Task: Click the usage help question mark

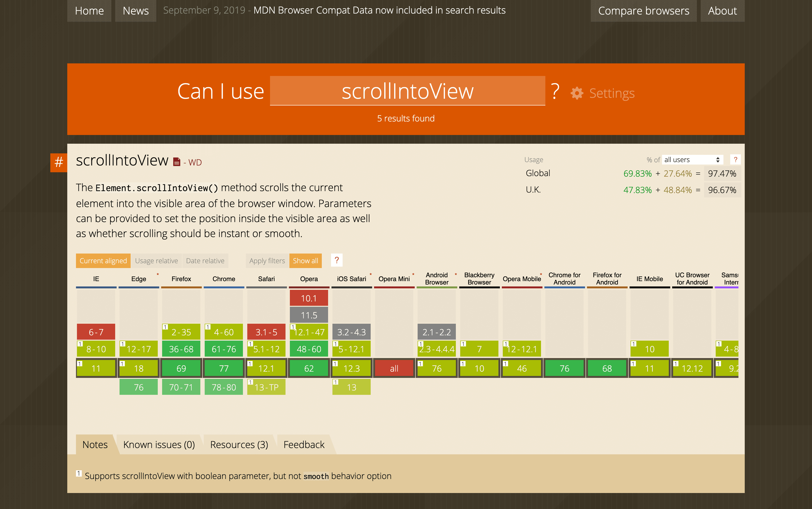Action: click(735, 160)
